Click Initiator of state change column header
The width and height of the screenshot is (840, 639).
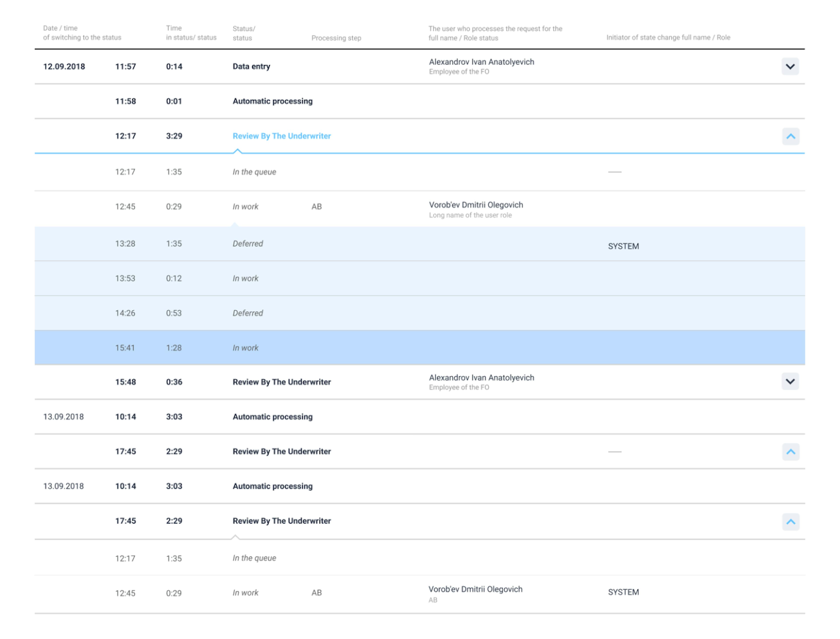(x=668, y=37)
